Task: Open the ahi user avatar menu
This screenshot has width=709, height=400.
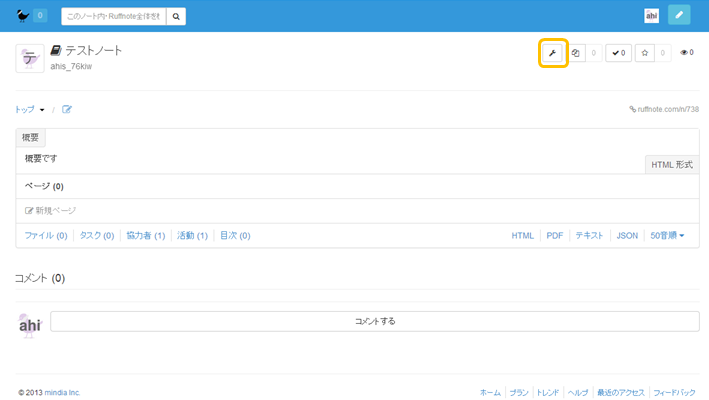Action: [x=651, y=16]
